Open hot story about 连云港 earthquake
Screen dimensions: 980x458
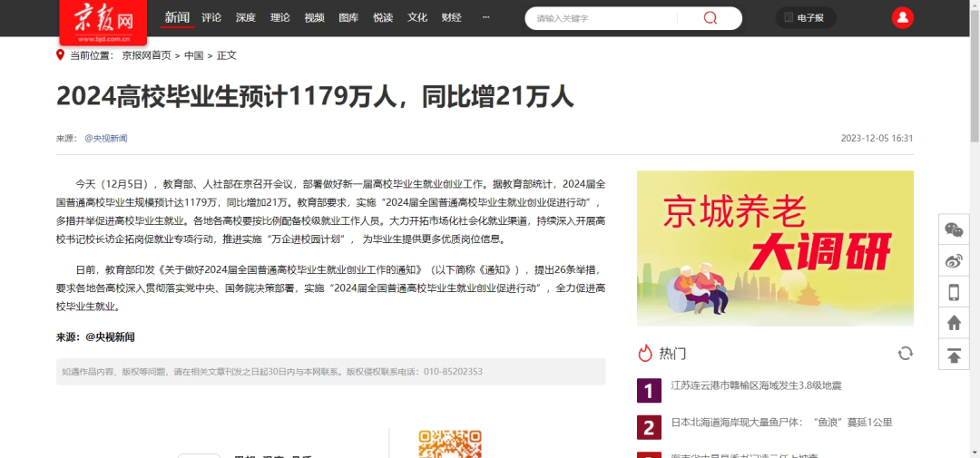click(x=756, y=385)
